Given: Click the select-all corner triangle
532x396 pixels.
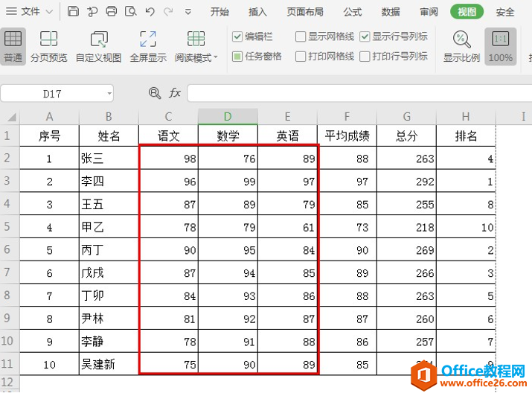Looking at the screenshot, I should pyautogui.click(x=10, y=117).
